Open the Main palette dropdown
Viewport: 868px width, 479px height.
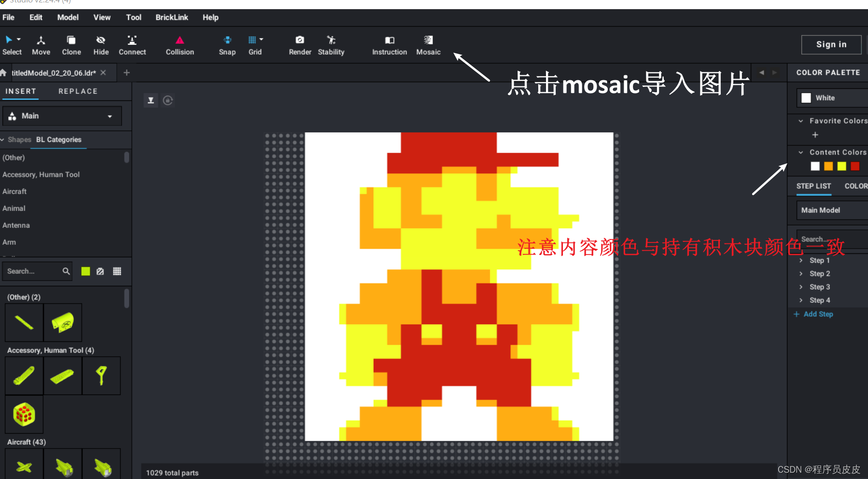pyautogui.click(x=62, y=116)
